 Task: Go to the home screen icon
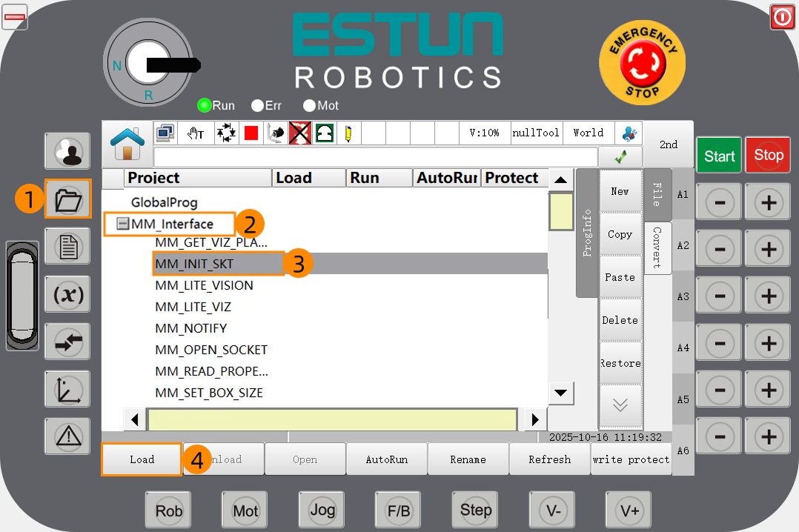pos(127,144)
